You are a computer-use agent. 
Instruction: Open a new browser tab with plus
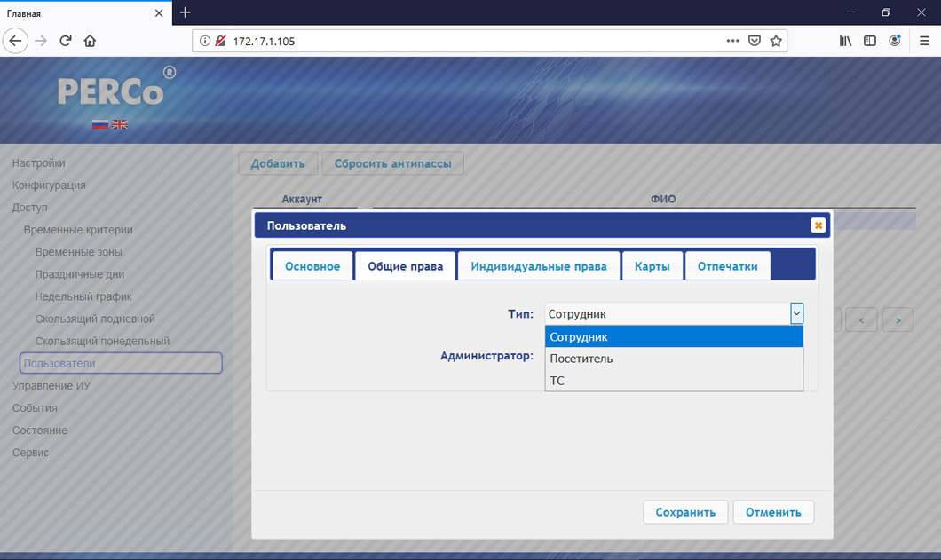coord(186,12)
